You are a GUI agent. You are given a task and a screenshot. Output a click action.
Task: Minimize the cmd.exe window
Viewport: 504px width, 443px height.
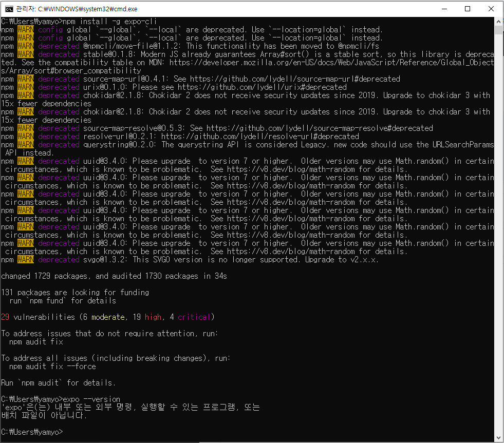[x=444, y=9]
